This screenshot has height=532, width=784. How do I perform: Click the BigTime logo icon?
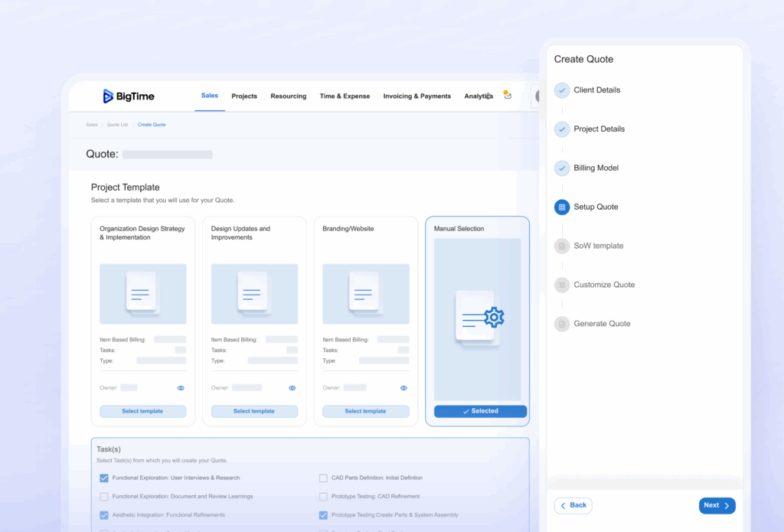pos(108,96)
